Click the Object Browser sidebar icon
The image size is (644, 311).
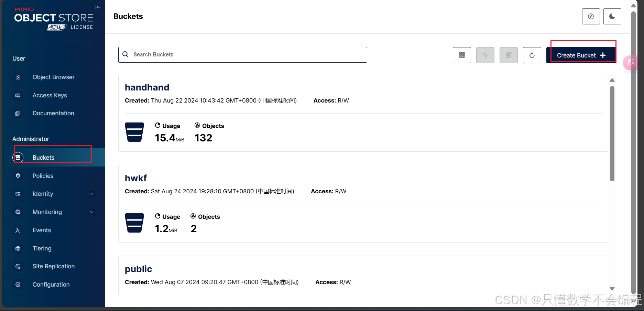click(x=18, y=77)
